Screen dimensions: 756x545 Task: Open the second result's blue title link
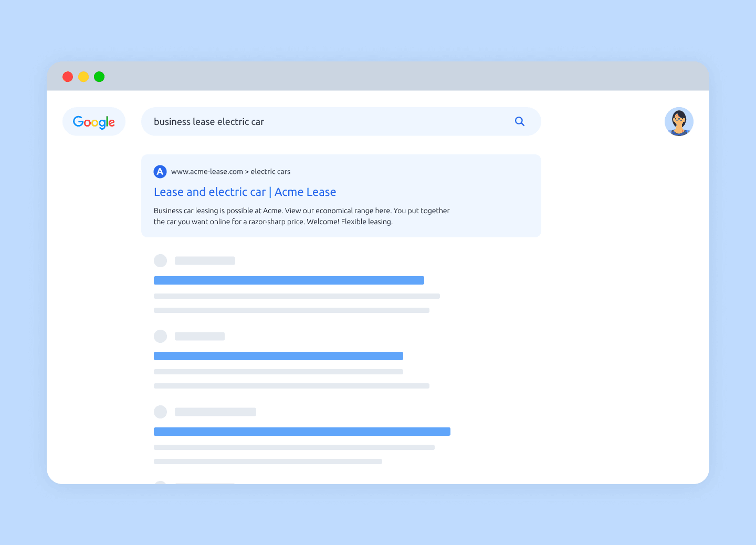point(289,280)
